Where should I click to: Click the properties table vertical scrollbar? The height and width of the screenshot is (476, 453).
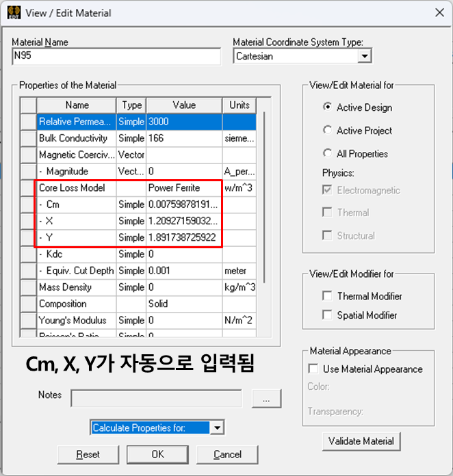point(264,205)
